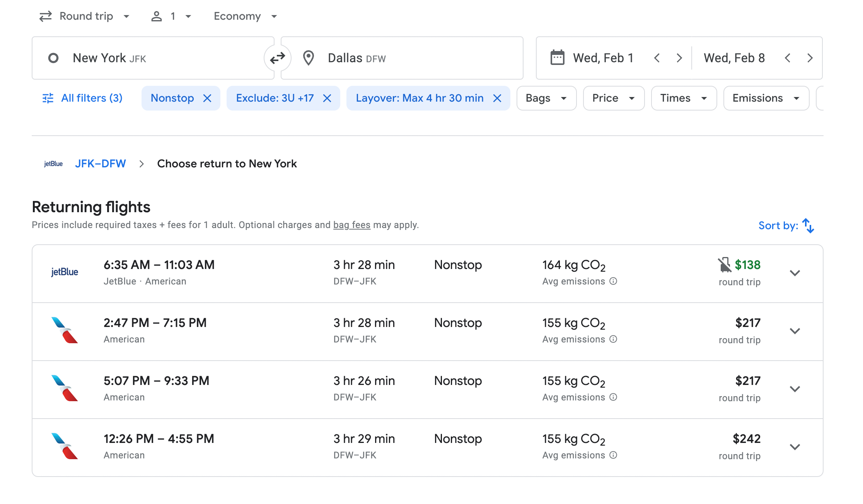This screenshot has width=863, height=504.
Task: Click the Emissions dropdown filter
Action: tap(765, 98)
